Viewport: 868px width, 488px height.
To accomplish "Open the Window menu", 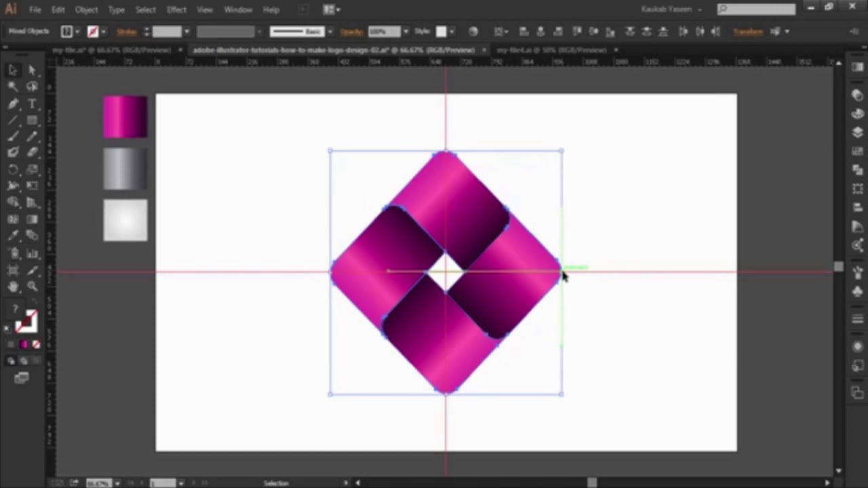I will pyautogui.click(x=238, y=10).
